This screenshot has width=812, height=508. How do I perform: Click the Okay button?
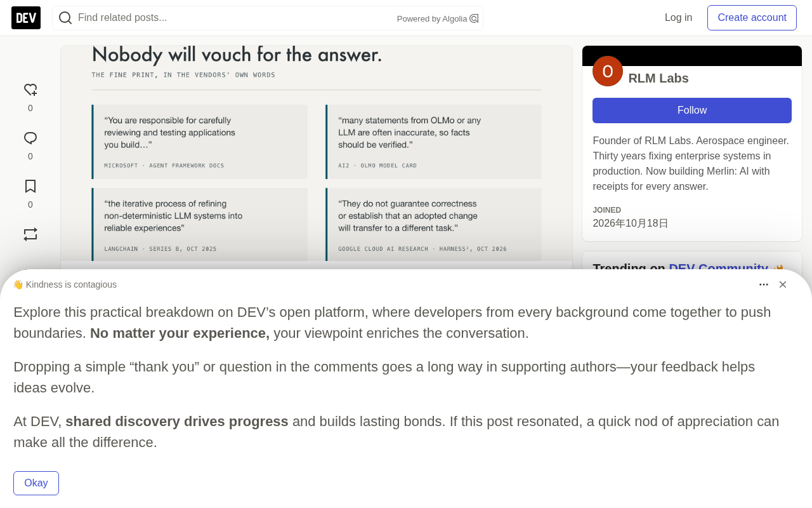[x=36, y=483]
